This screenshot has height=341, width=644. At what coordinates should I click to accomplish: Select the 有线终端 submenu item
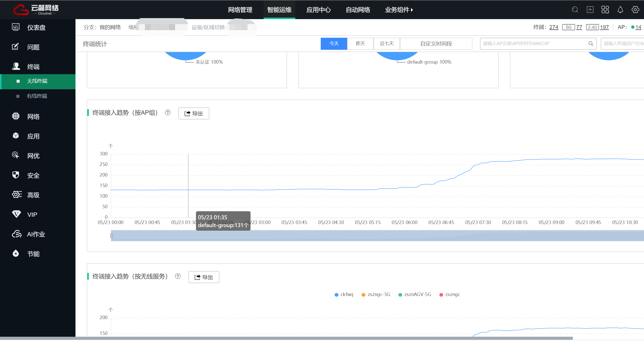pyautogui.click(x=37, y=96)
